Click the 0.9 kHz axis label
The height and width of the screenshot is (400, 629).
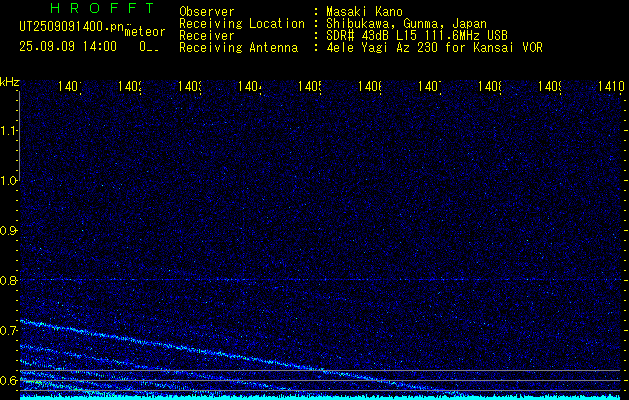coord(9,231)
